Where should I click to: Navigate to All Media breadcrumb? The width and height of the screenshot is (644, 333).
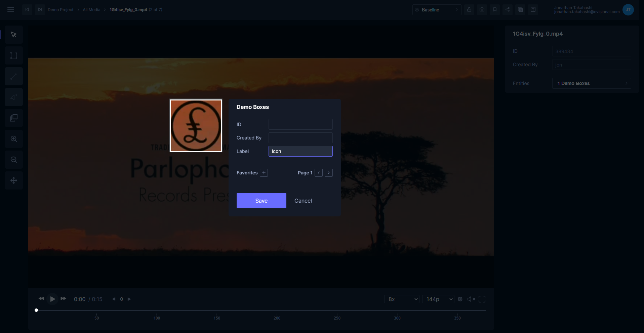pyautogui.click(x=91, y=10)
